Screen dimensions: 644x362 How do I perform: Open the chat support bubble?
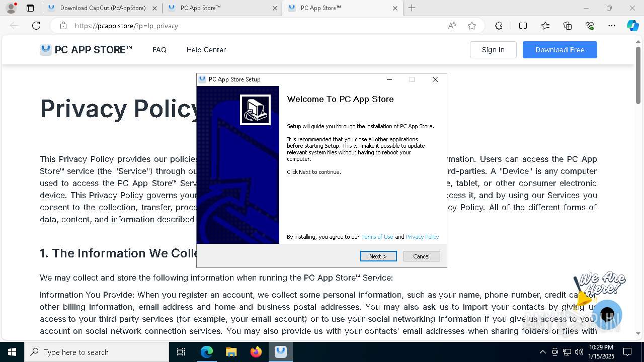click(x=607, y=315)
